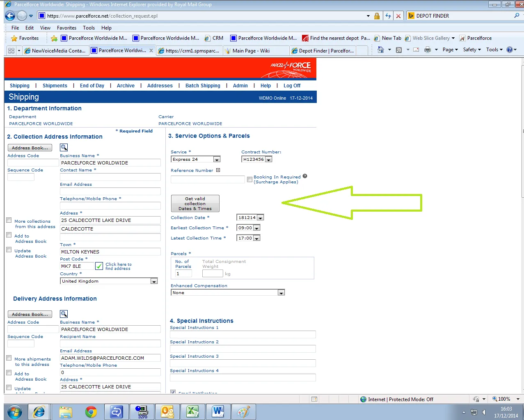Screen dimensions: 524x420
Task: Click the Log Off link
Action: [x=292, y=86]
